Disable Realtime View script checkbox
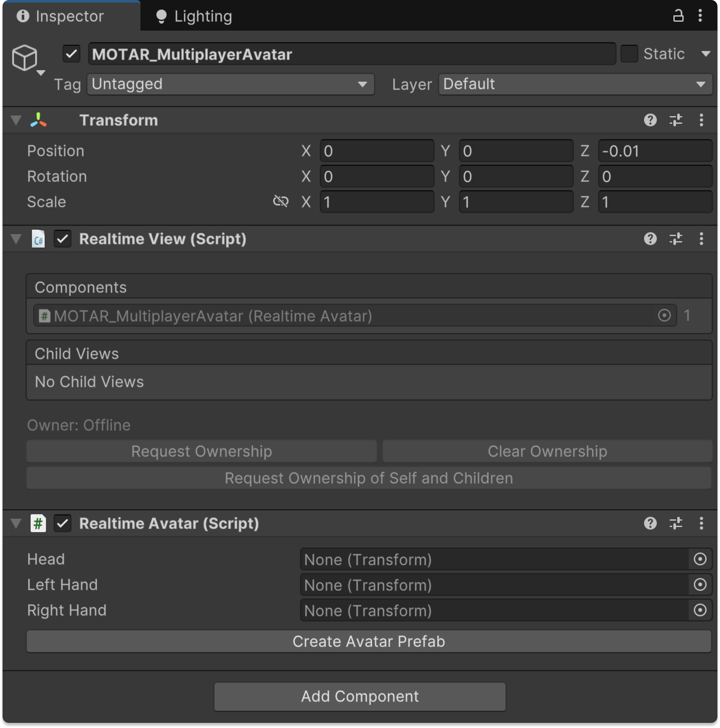The height and width of the screenshot is (728, 720). [x=63, y=239]
